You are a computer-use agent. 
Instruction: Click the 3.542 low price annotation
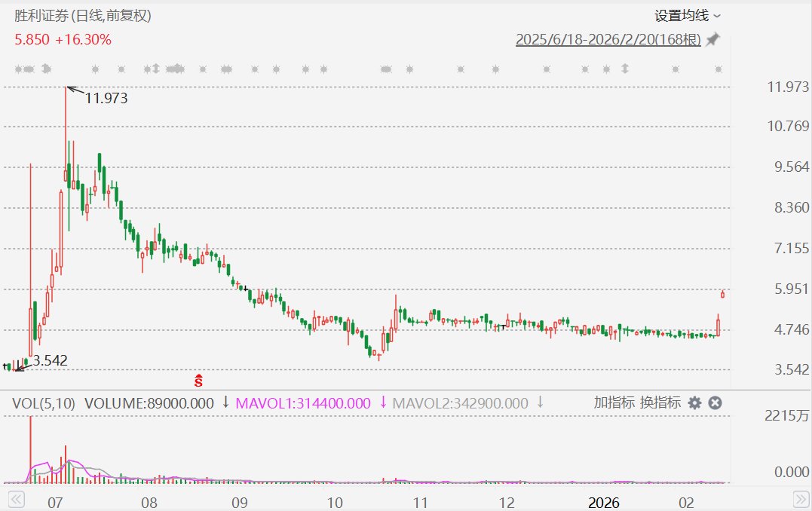coord(50,361)
